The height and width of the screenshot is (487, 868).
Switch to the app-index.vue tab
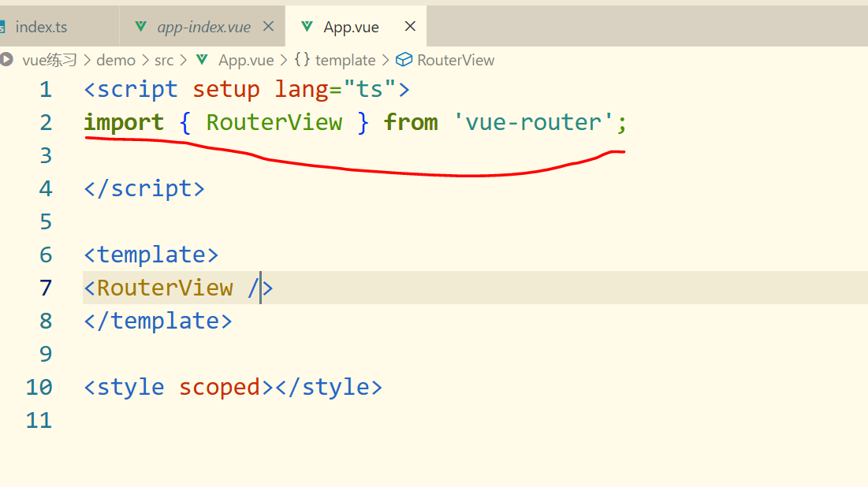point(203,27)
